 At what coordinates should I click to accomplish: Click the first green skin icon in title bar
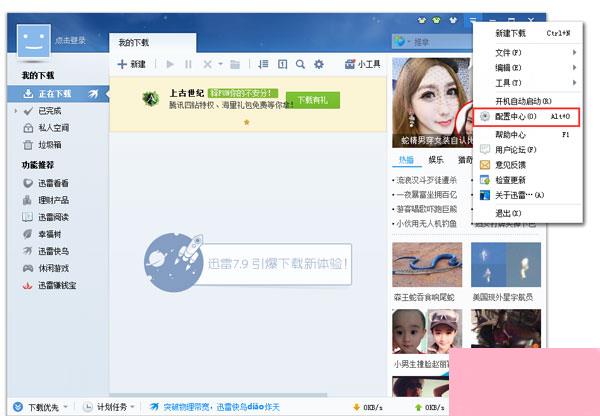point(422,20)
